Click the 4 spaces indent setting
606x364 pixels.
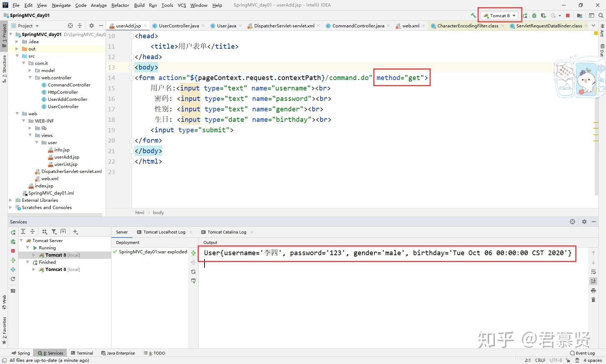[593, 360]
